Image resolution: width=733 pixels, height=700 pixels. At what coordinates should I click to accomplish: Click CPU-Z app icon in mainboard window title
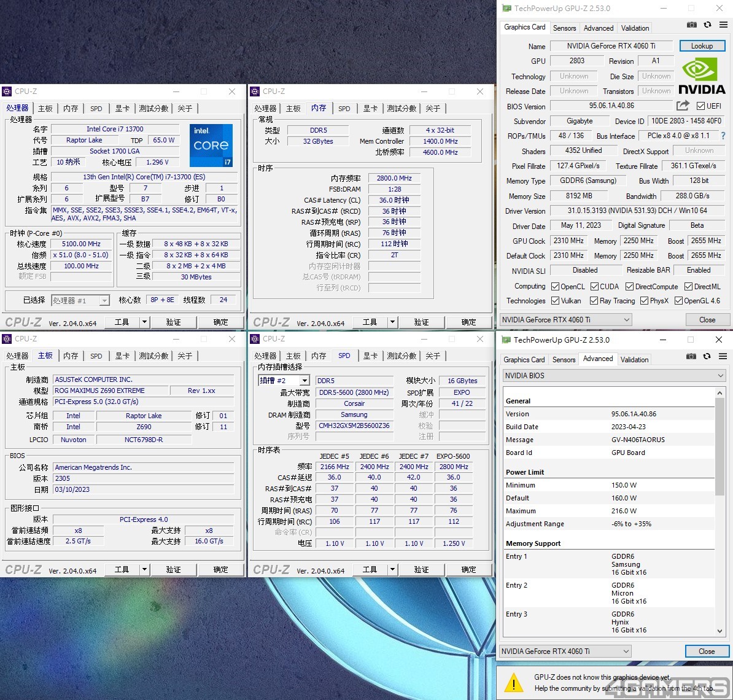[7, 338]
